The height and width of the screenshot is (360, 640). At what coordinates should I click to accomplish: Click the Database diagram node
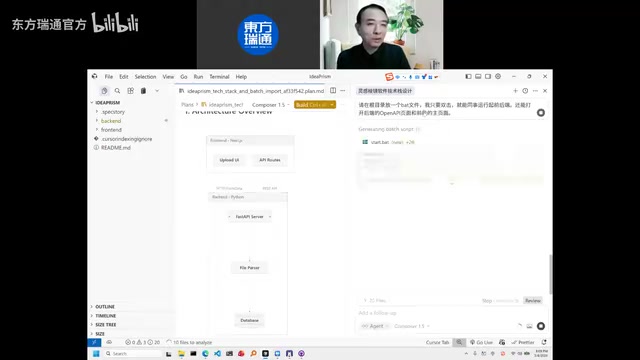pos(249,320)
